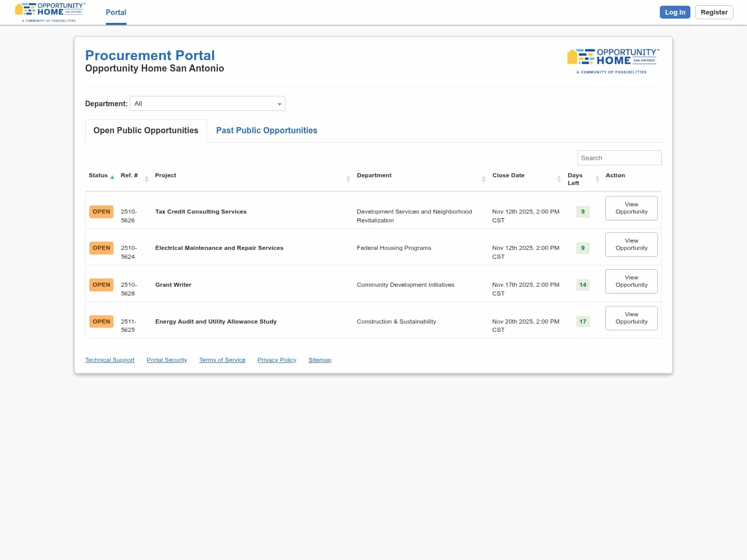Viewport: 747px width, 560px height.
Task: Sort by Department column arrows
Action: (x=483, y=179)
